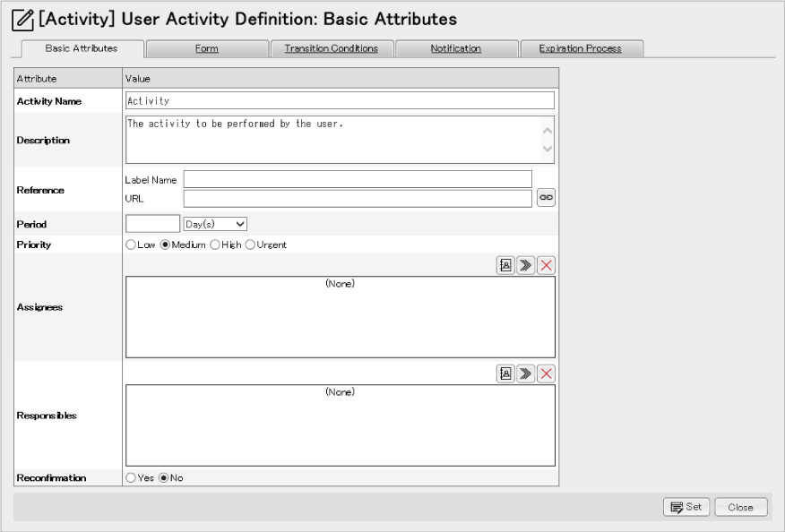Click the Description scrollbar up arrow
Viewport: 785px width, 532px height.
[548, 131]
